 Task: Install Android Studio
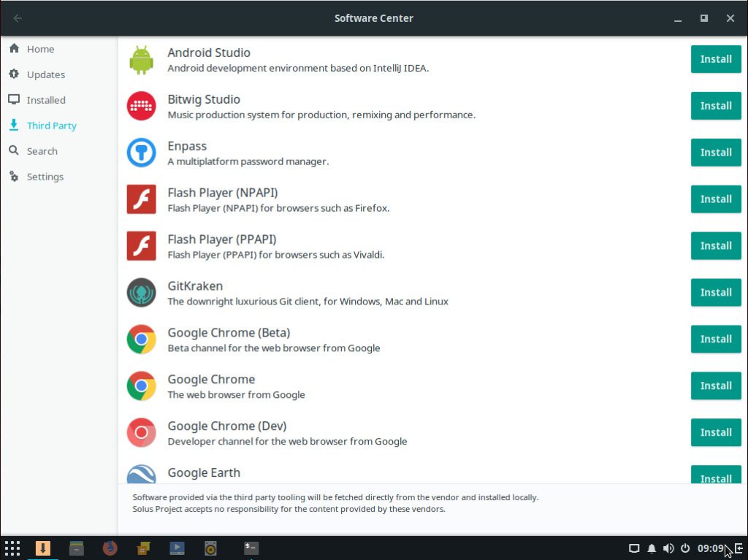click(715, 59)
